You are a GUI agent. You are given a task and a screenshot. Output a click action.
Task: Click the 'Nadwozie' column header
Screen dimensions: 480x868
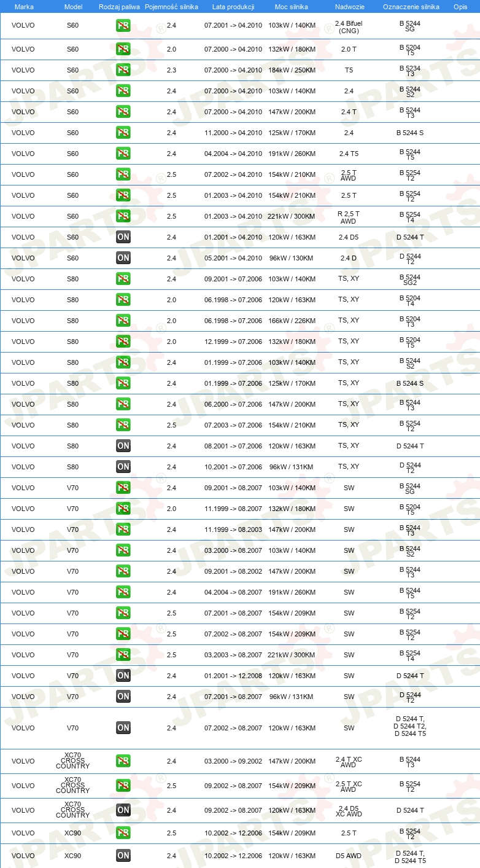349,6
